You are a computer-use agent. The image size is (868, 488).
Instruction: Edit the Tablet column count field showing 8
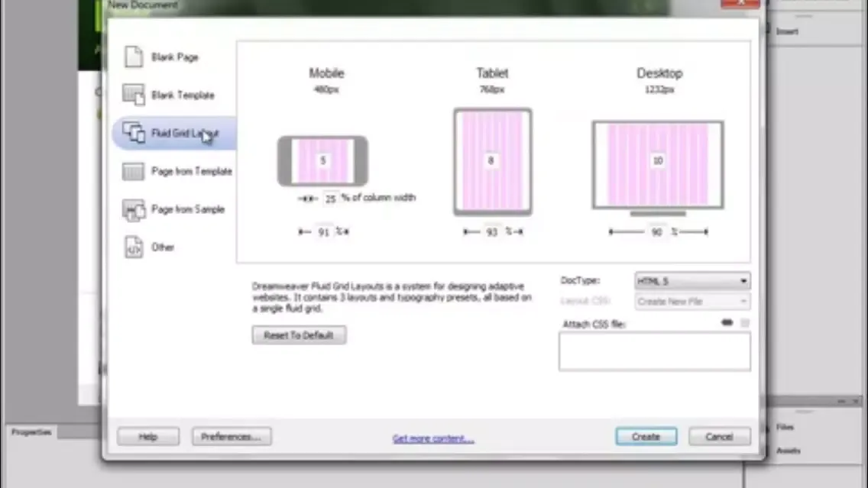click(x=491, y=160)
